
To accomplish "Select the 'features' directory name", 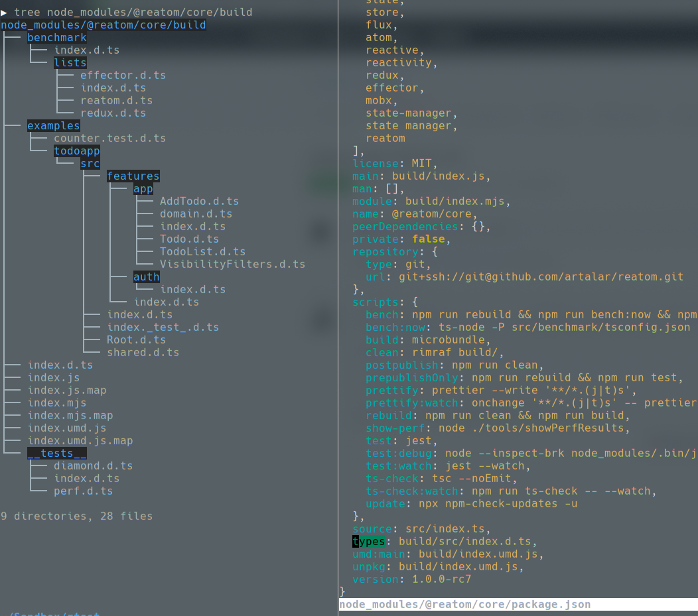I will (x=133, y=176).
